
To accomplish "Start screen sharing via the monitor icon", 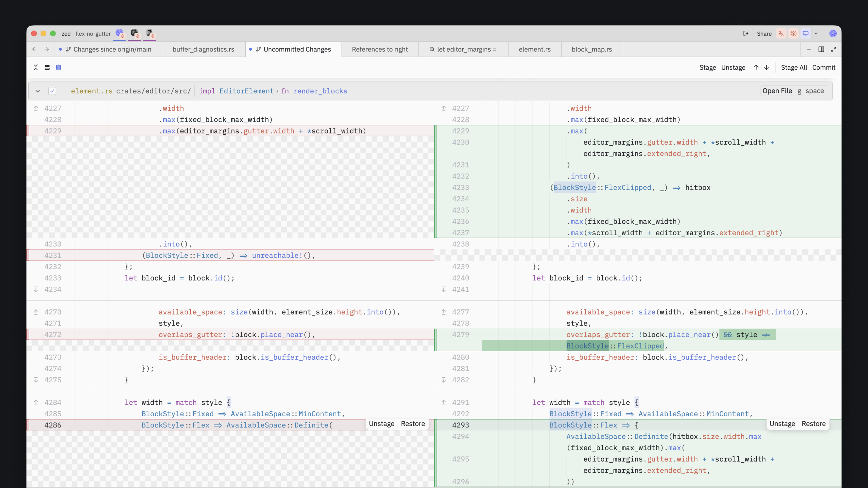I will (806, 34).
